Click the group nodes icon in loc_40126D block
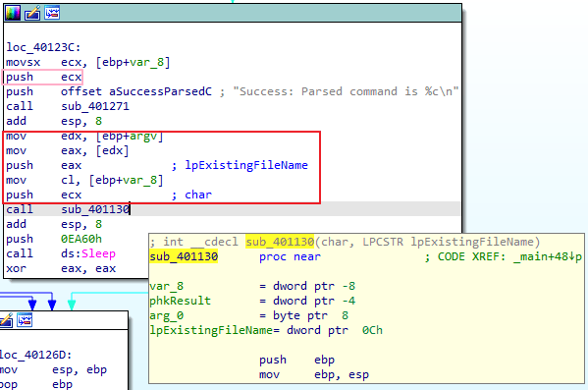The image size is (588, 390). click(25, 320)
